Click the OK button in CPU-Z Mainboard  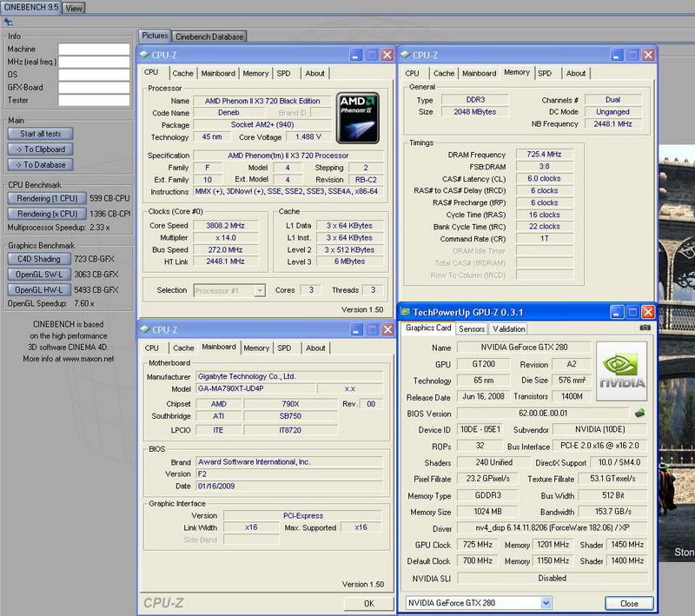pyautogui.click(x=368, y=603)
